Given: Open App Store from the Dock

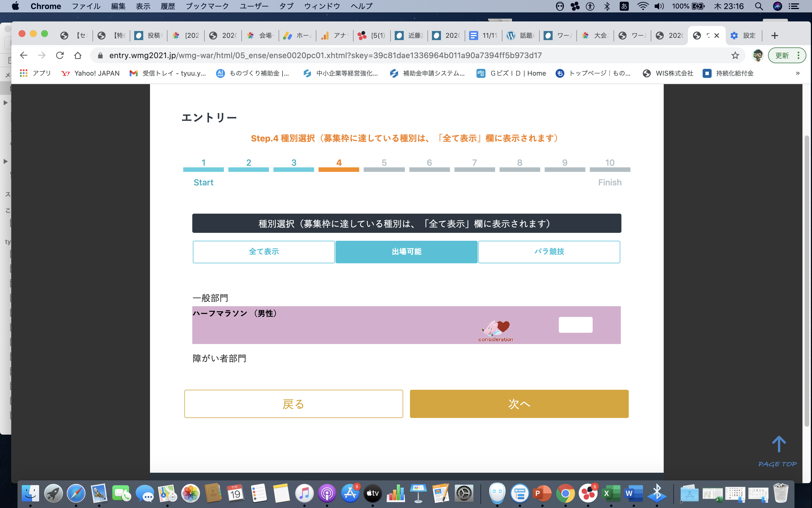Looking at the screenshot, I should pyautogui.click(x=350, y=493).
